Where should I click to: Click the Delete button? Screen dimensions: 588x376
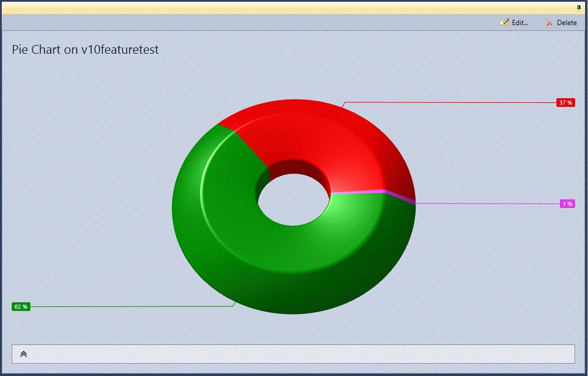561,23
